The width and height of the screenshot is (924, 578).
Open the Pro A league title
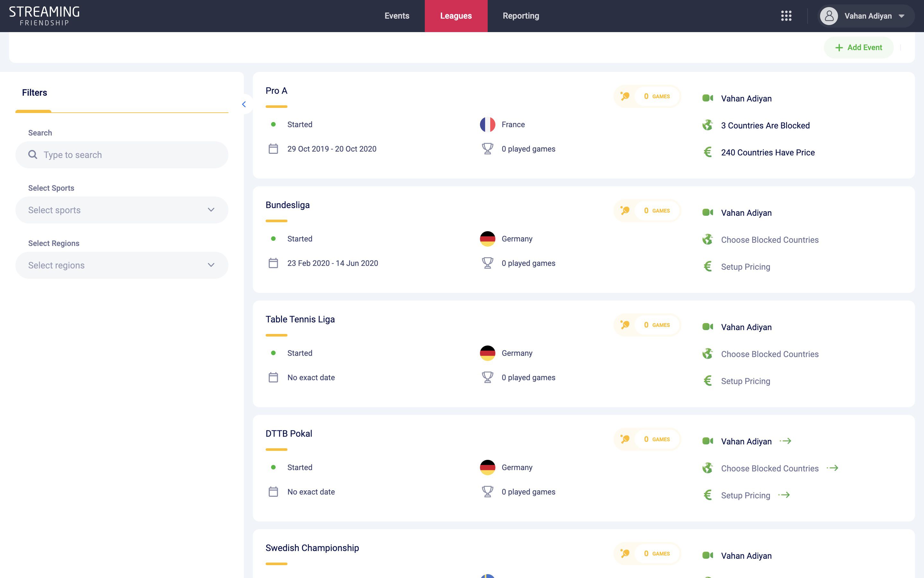point(277,91)
